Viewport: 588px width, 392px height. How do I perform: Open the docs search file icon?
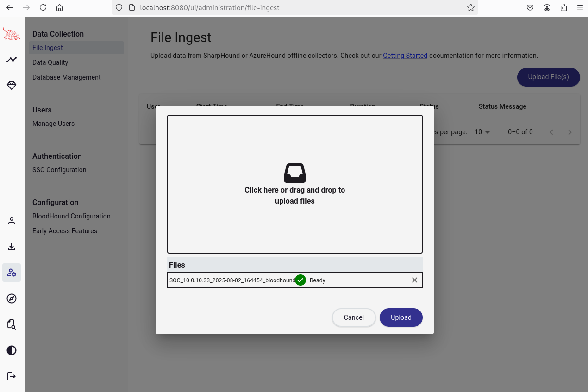pos(12,324)
